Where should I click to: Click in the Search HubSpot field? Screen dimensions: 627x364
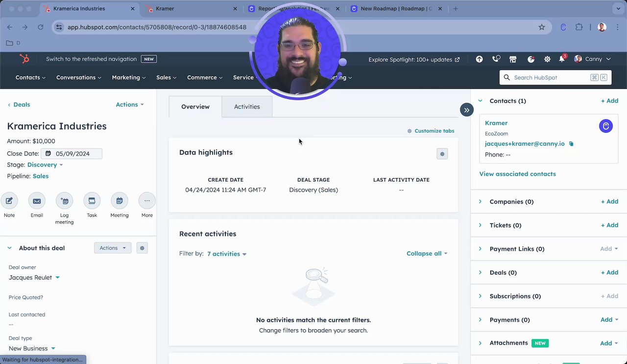(555, 77)
